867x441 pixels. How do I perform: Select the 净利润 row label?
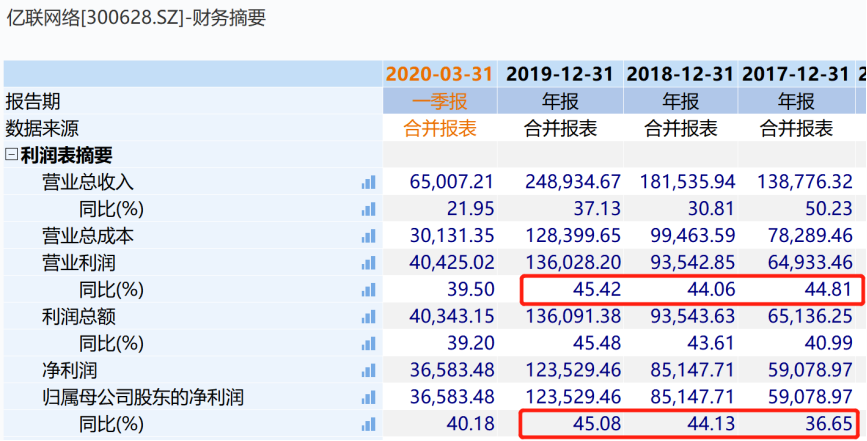70,370
